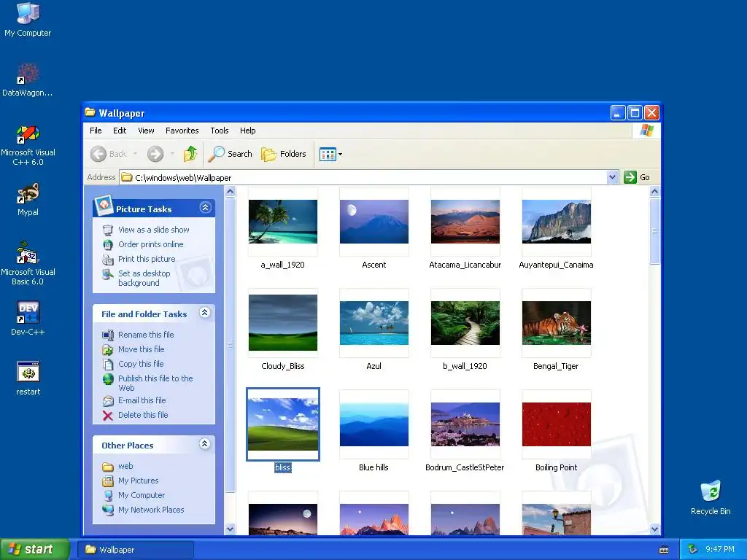747x560 pixels.
Task: Select the Auyantepui_Canaima thumbnail
Action: (557, 222)
